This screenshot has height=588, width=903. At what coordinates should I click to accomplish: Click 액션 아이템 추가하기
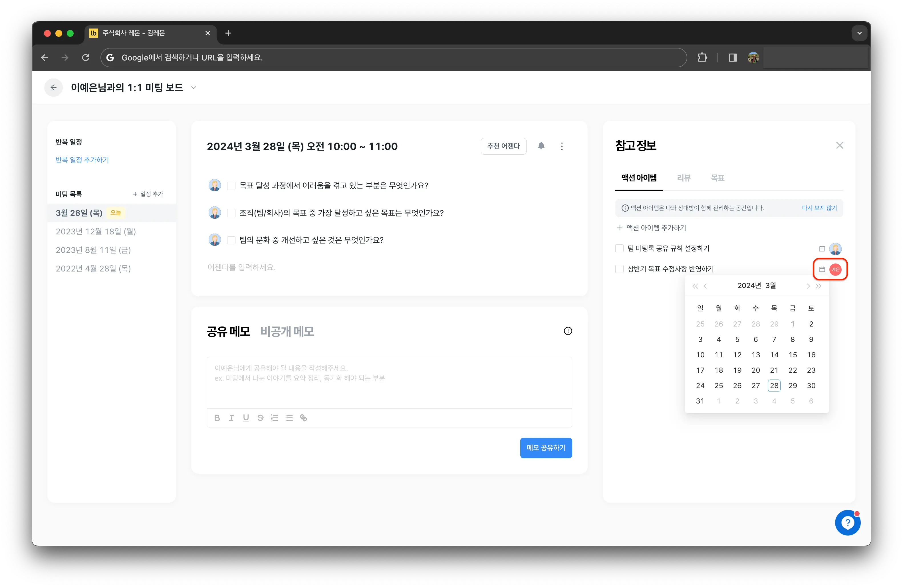[x=652, y=228]
